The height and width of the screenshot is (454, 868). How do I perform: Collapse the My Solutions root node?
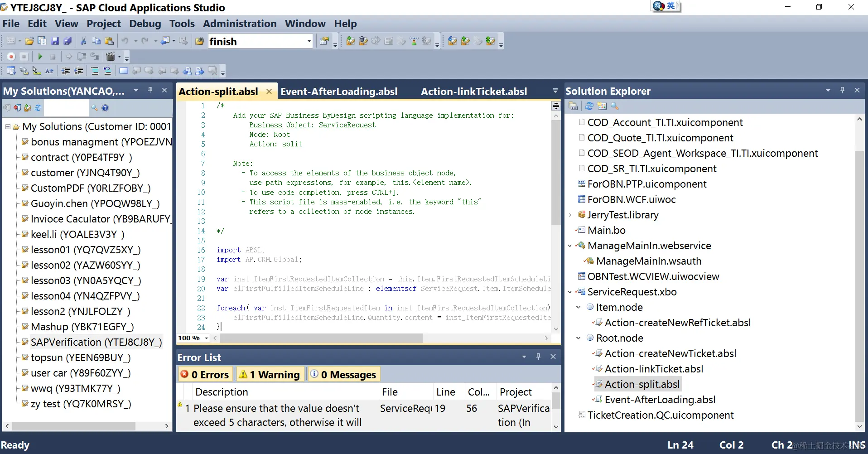point(8,126)
